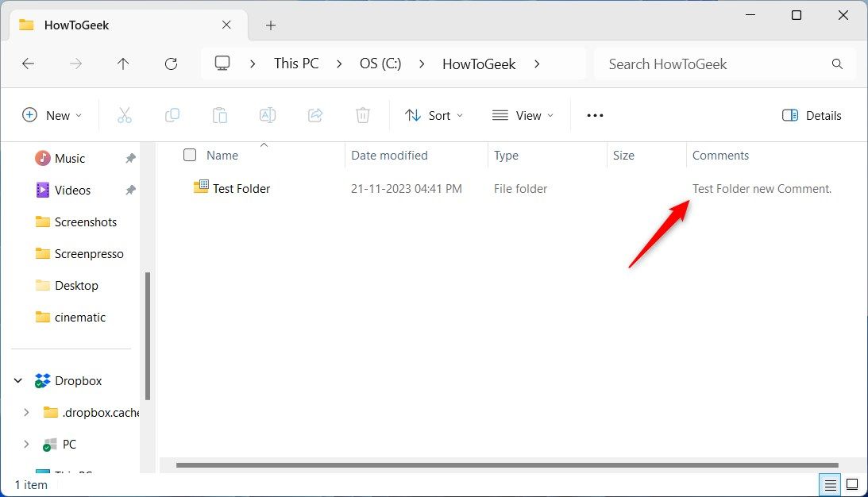
Task: Refresh the HowToGeek folder view
Action: (171, 64)
